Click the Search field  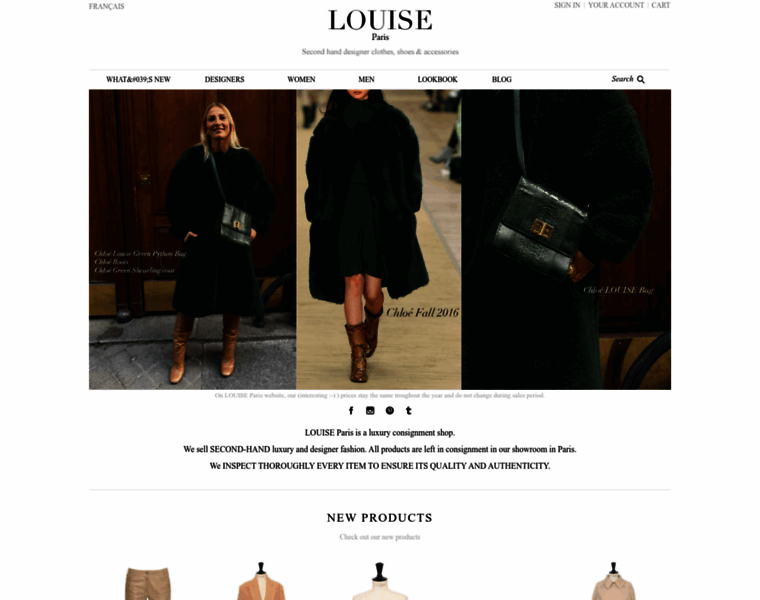(622, 79)
